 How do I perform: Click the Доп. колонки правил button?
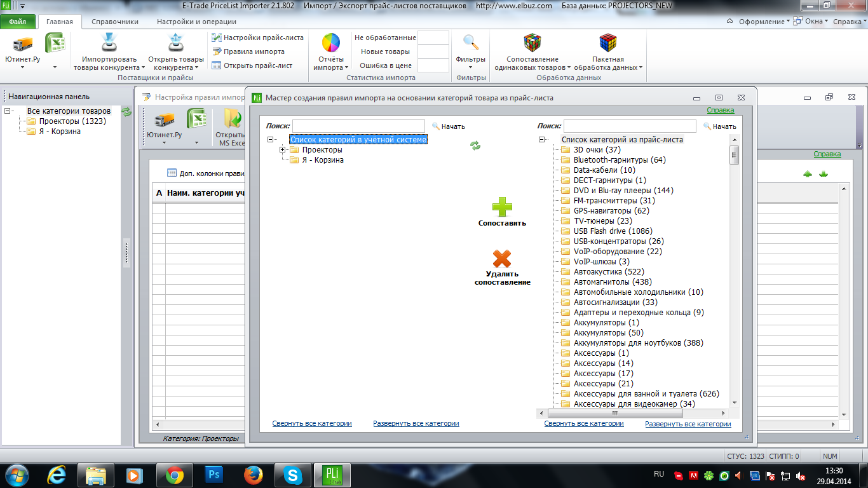pos(206,173)
